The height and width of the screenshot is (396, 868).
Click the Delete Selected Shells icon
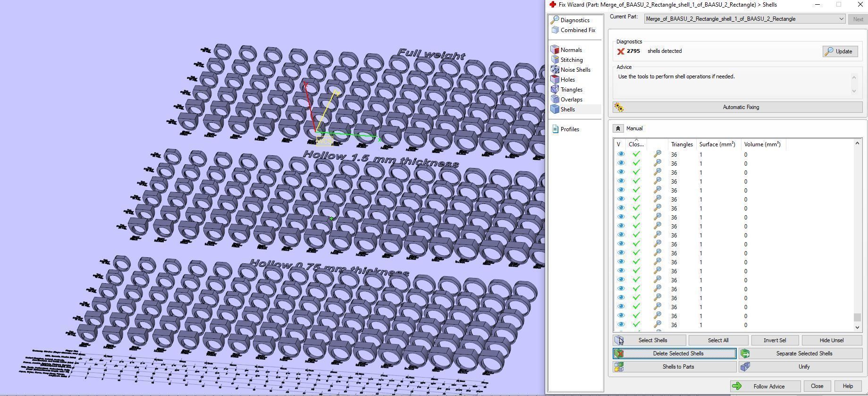(x=619, y=354)
